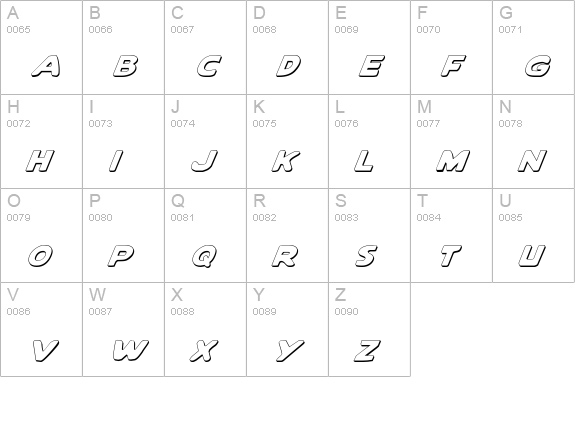Select the letter H glyph cell 0072
Screen dimensions: 575x421
coord(40,161)
